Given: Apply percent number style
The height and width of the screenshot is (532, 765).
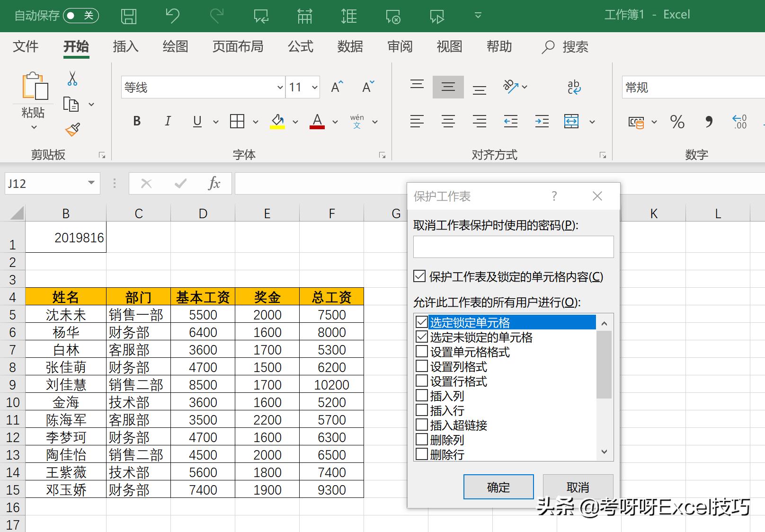Looking at the screenshot, I should tap(677, 122).
